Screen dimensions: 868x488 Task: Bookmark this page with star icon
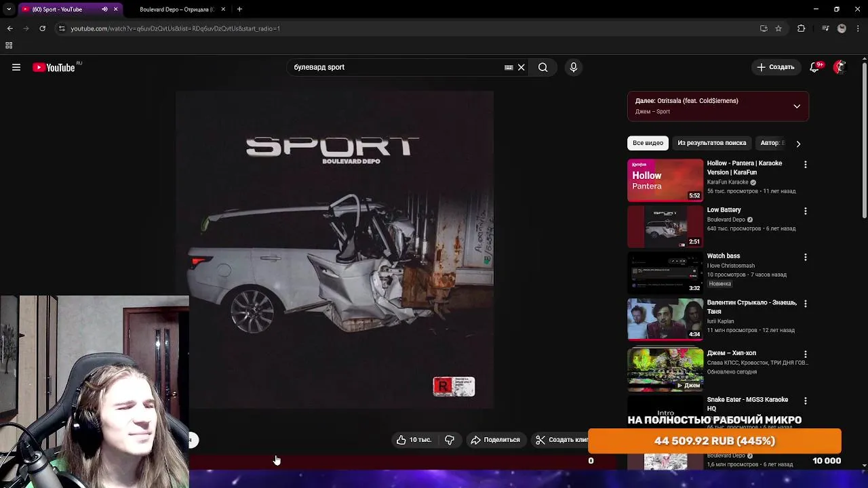[778, 28]
